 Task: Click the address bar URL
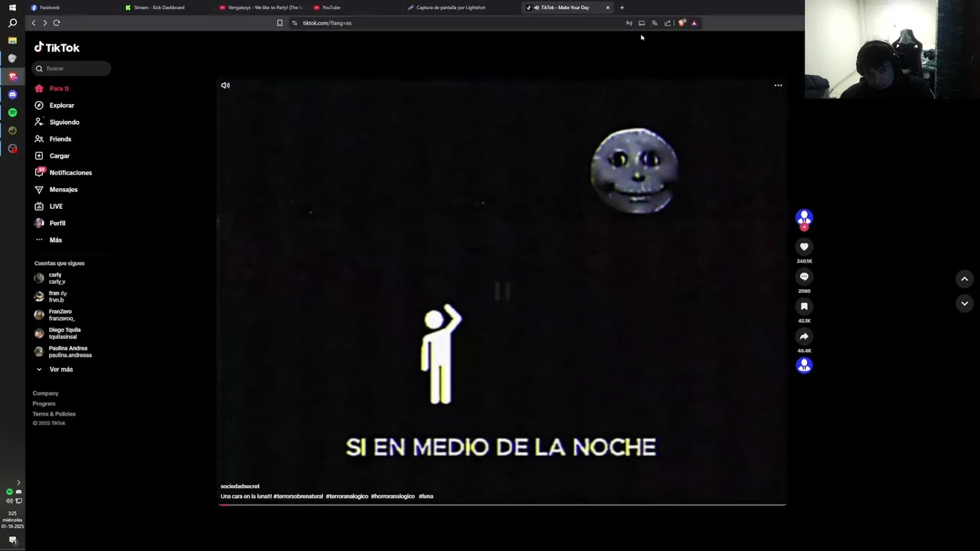click(327, 23)
